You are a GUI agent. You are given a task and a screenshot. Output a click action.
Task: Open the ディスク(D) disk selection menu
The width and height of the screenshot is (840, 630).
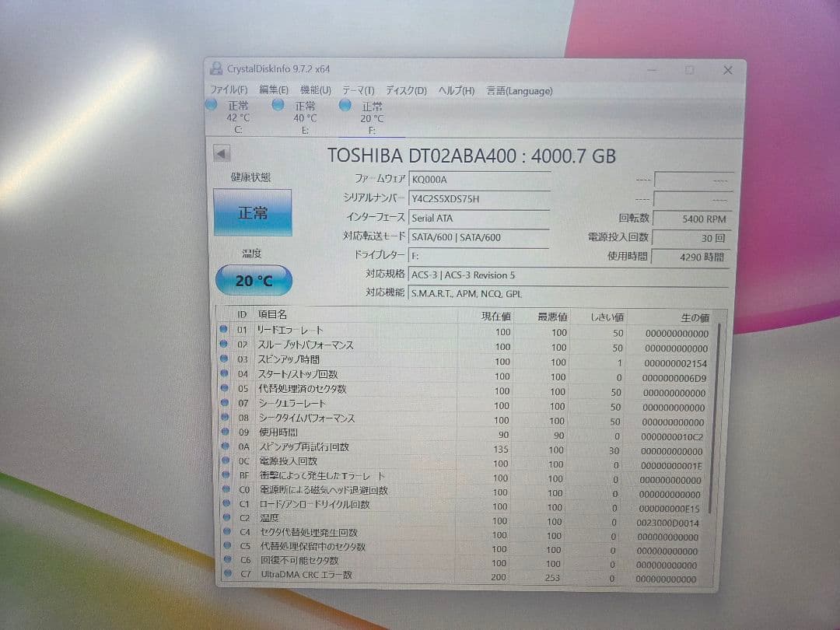tap(404, 91)
